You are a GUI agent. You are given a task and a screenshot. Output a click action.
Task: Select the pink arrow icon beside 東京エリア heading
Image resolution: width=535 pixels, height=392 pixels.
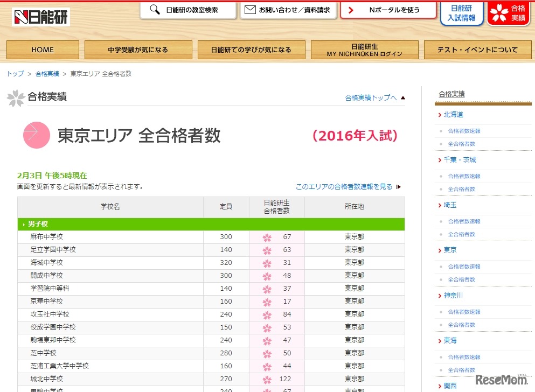click(x=37, y=135)
